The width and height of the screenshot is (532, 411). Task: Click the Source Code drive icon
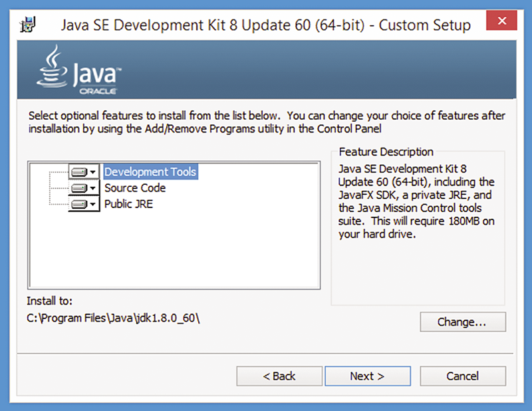click(79, 188)
